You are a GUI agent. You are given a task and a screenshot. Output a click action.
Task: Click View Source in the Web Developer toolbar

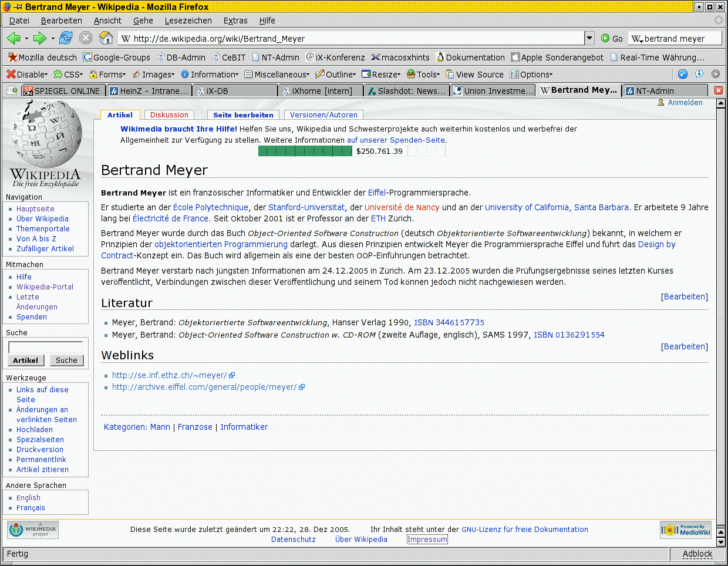coord(474,75)
